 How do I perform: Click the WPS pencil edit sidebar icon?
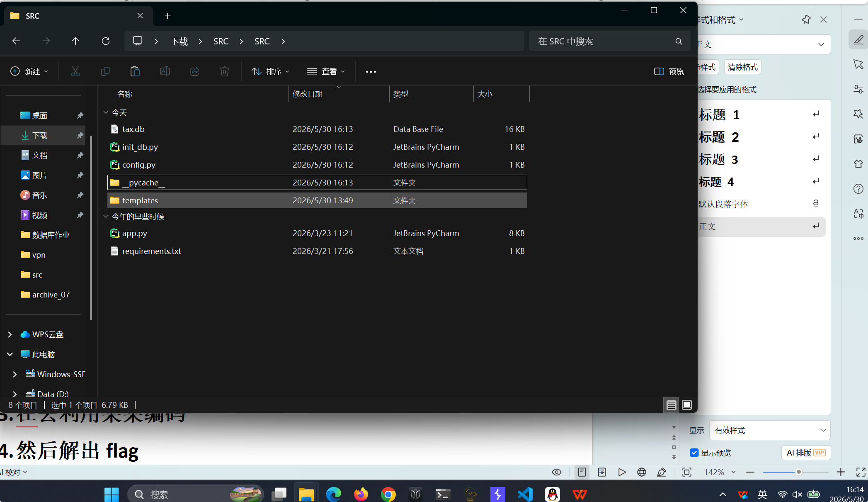[x=858, y=40]
